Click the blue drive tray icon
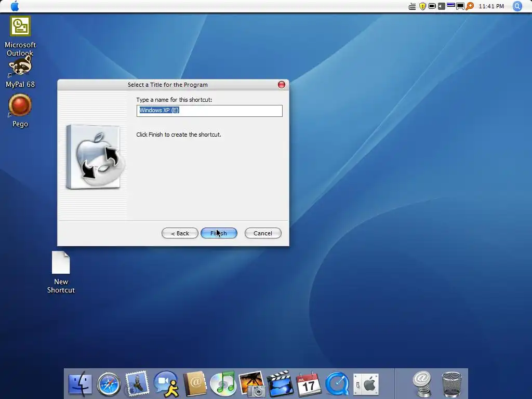The width and height of the screenshot is (532, 399). [x=451, y=5]
